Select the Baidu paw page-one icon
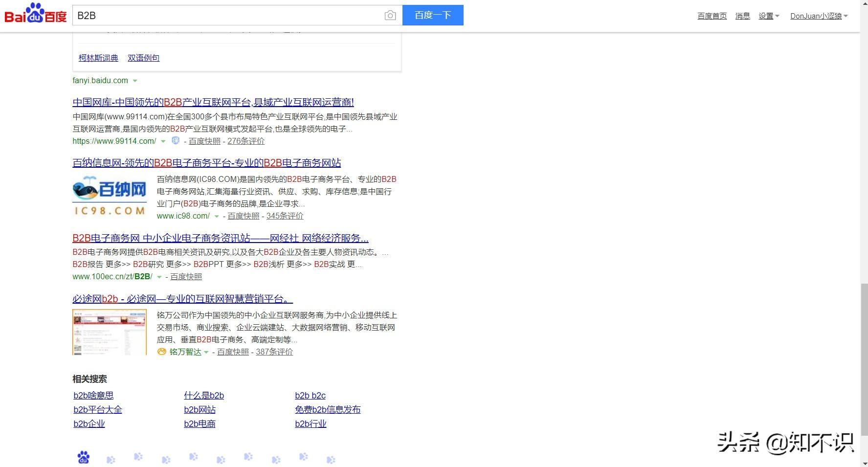Screen dimensions: 868x467 [83, 457]
